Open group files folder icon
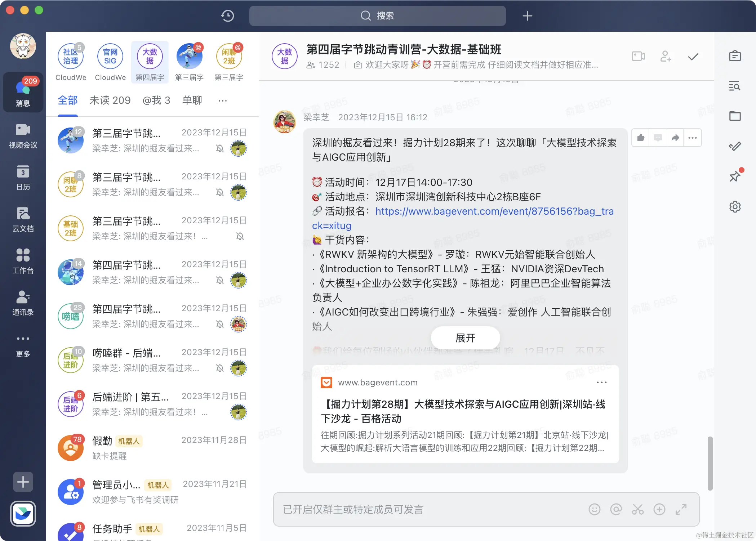 pos(735,116)
